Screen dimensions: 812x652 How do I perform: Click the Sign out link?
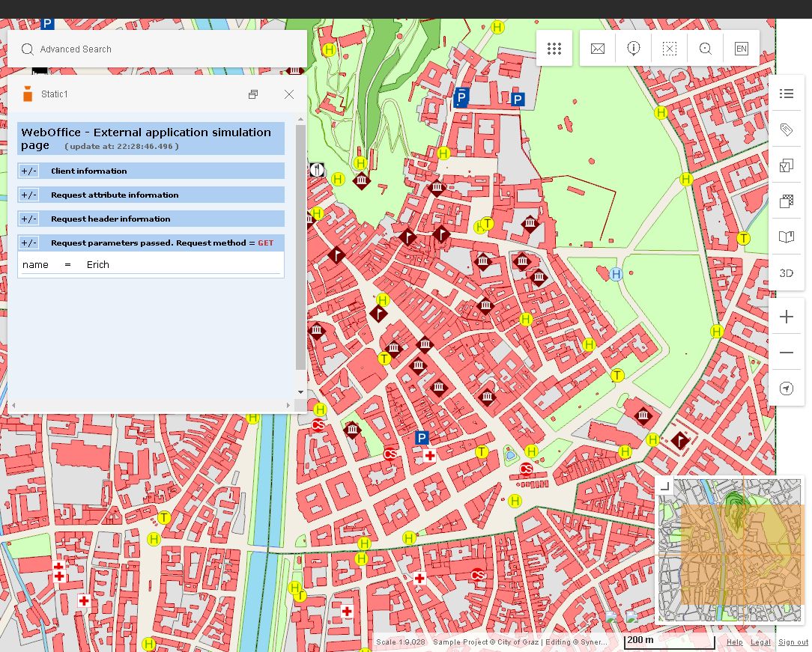click(793, 642)
